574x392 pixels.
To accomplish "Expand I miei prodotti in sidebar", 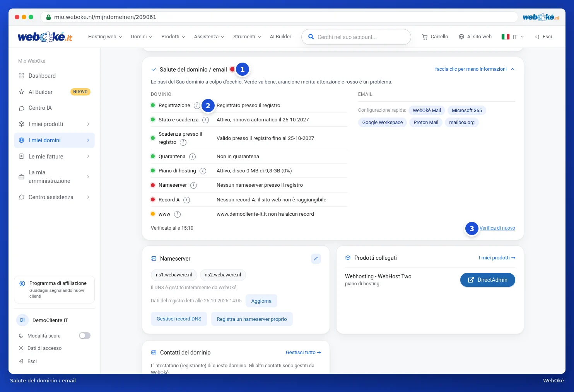I will [x=54, y=124].
